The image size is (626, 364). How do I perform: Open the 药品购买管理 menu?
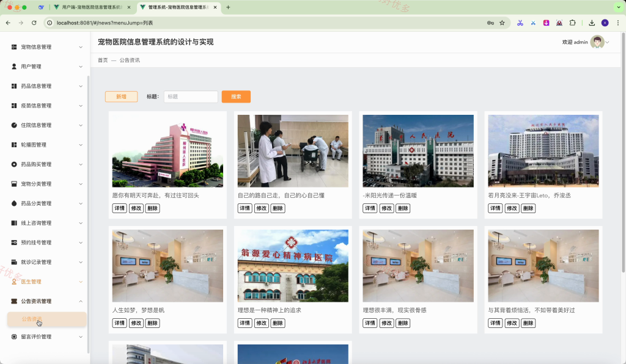pyautogui.click(x=46, y=164)
